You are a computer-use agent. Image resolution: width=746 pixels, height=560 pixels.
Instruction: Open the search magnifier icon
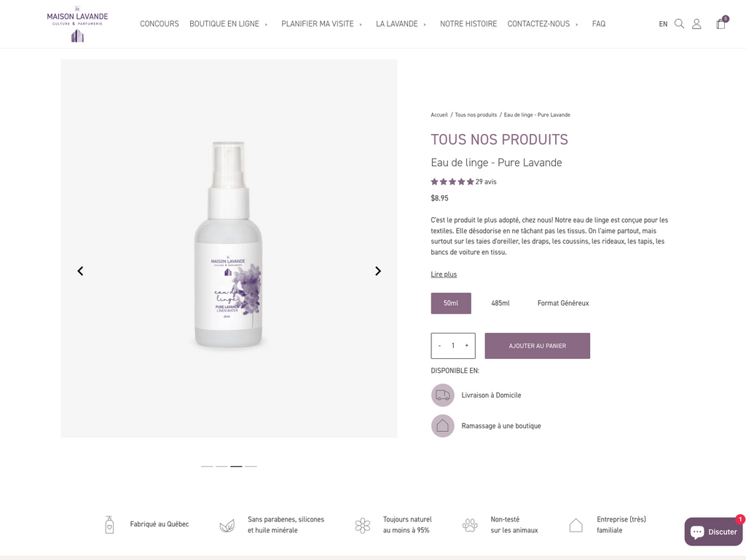[x=680, y=24]
